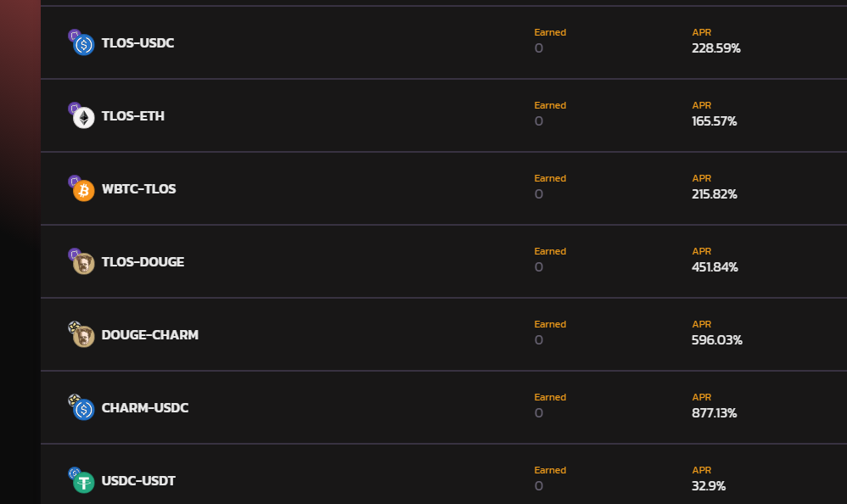Screen dimensions: 847x504
Task: Open the CHARM-USDC farm name
Action: coord(145,408)
